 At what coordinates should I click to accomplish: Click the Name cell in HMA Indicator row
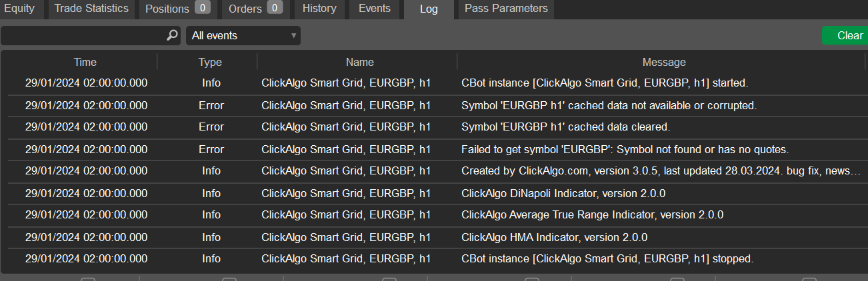click(x=346, y=237)
